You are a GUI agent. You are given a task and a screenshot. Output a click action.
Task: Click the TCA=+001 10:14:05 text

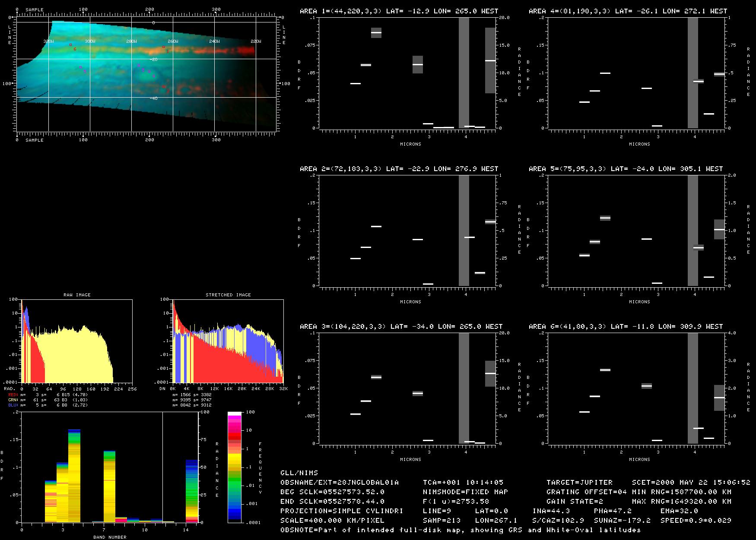[x=463, y=482]
